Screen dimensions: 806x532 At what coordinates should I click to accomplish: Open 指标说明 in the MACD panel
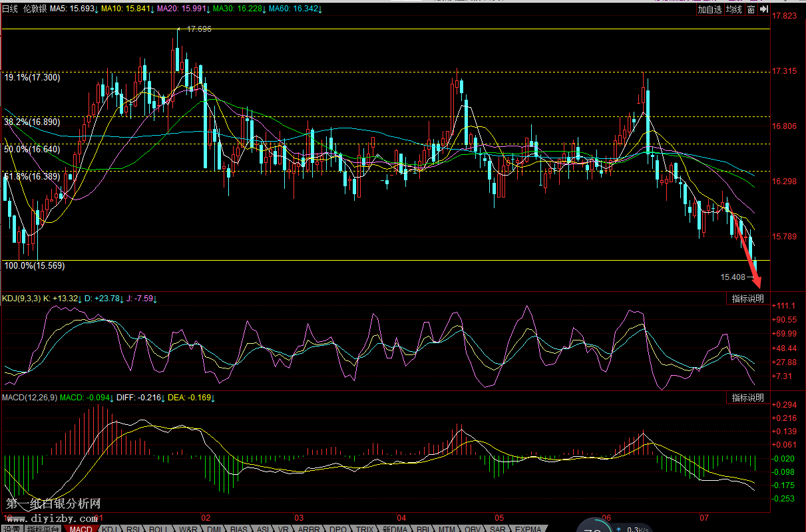[747, 398]
